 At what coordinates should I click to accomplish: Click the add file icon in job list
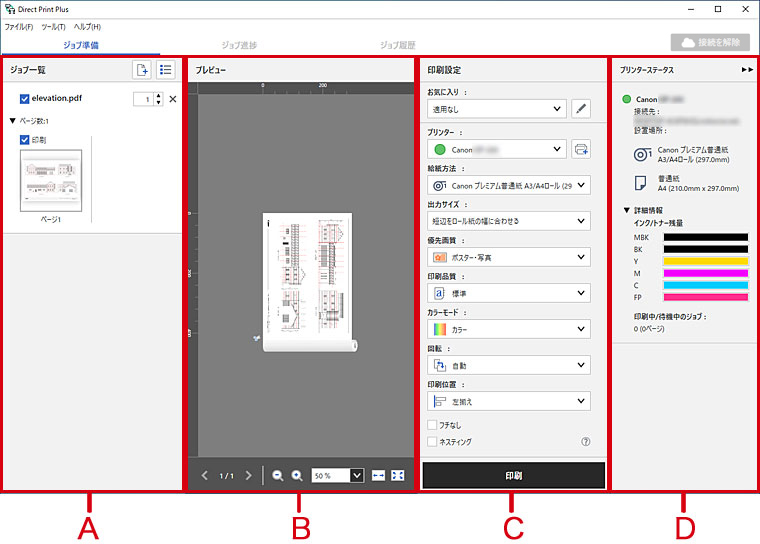142,70
